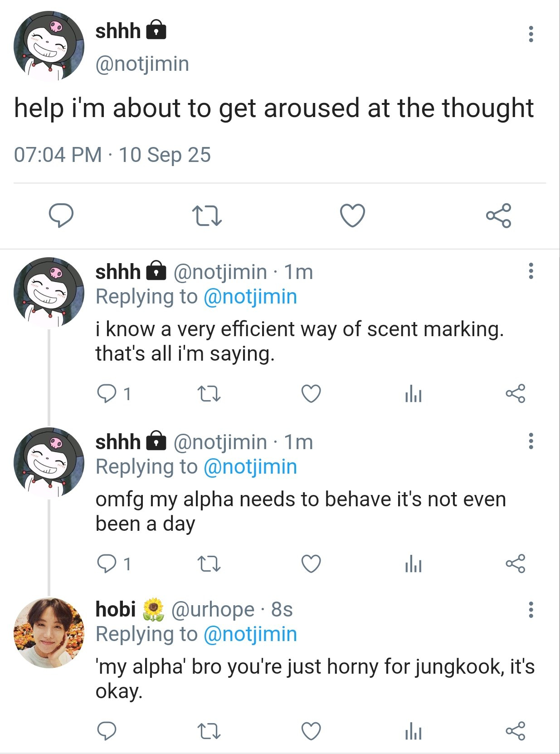Retweet the 'my alpha needs to behave' reply
Image resolution: width=560 pixels, height=754 pixels.
pos(209,564)
